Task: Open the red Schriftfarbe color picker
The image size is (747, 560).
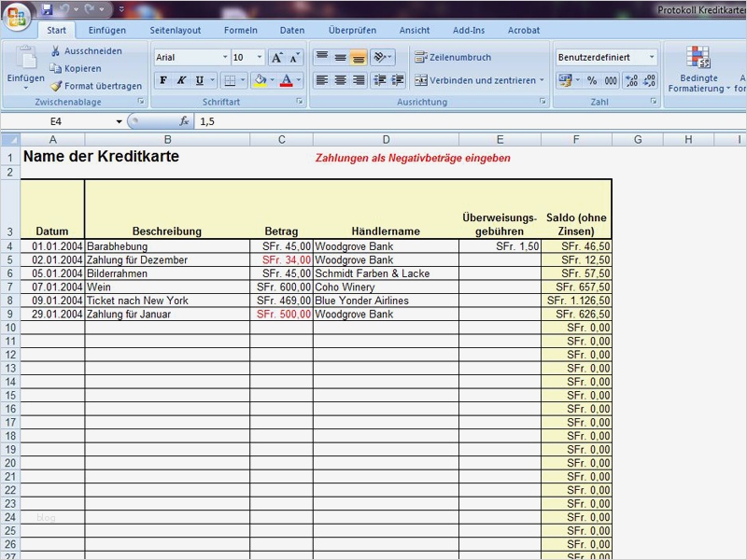Action: pyautogui.click(x=288, y=80)
